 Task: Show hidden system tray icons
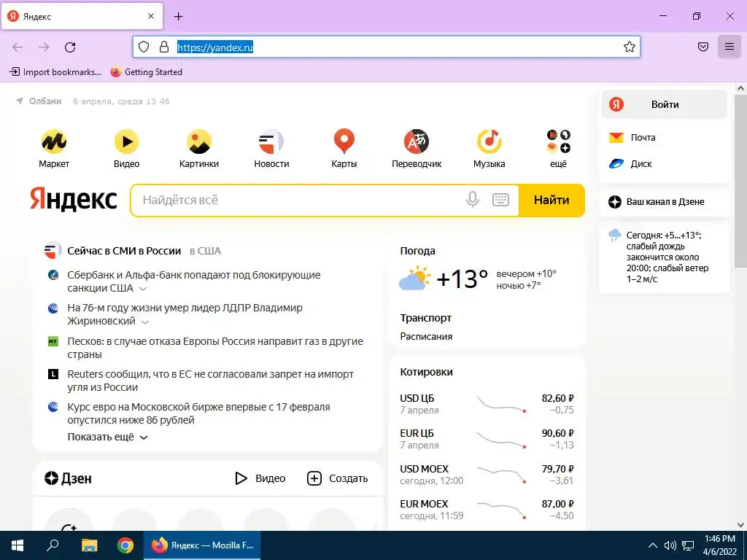tap(653, 545)
